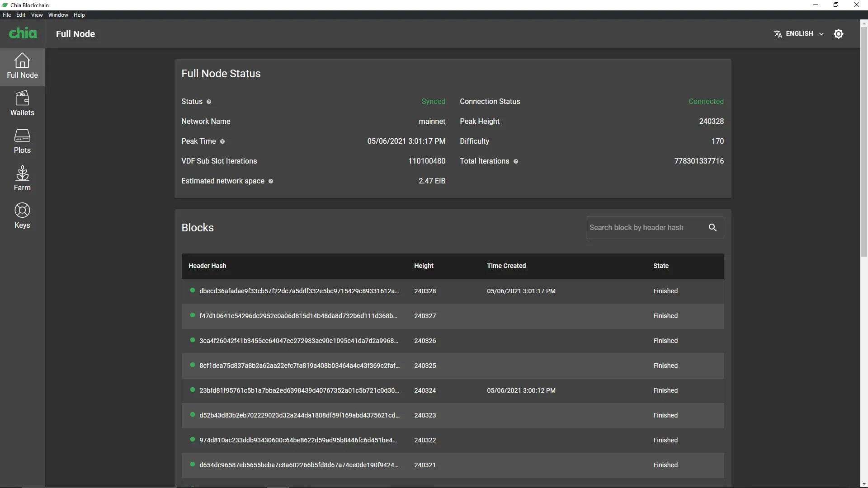Click Difficulty value 170
This screenshot has width=868, height=488.
coord(717,141)
